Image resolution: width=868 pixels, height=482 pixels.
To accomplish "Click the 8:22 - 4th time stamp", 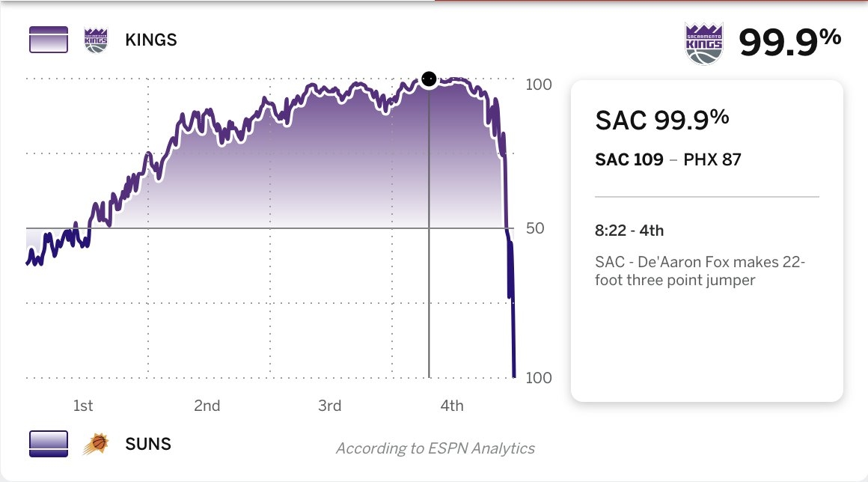I will coord(629,231).
